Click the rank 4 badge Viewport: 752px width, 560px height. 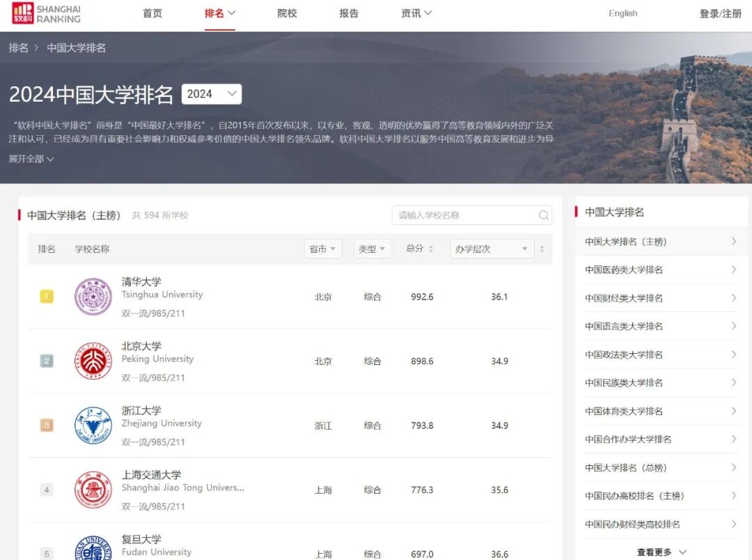coord(47,490)
